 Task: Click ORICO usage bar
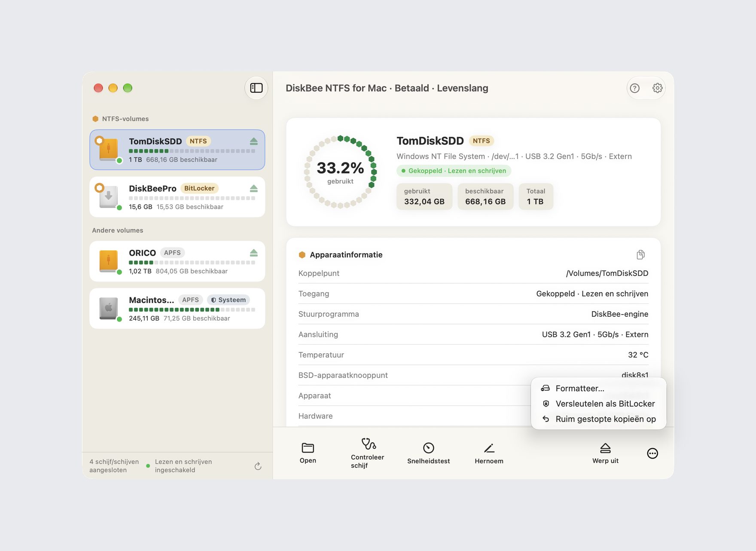click(192, 263)
